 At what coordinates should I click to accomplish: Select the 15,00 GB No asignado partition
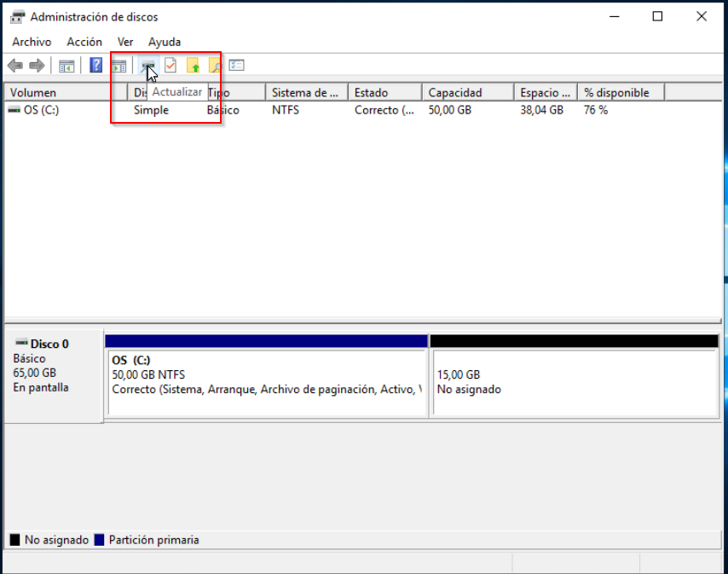(574, 382)
